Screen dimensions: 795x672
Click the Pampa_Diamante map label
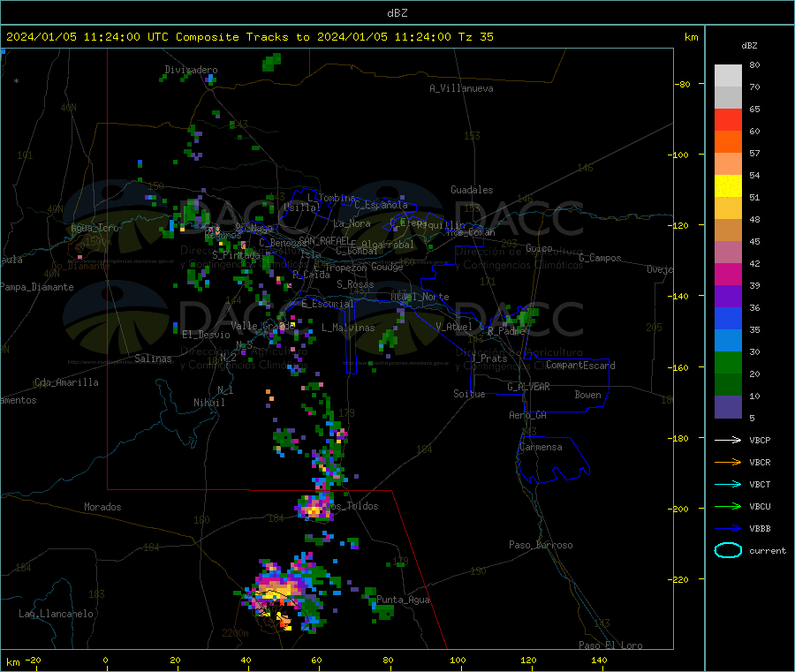coord(37,287)
